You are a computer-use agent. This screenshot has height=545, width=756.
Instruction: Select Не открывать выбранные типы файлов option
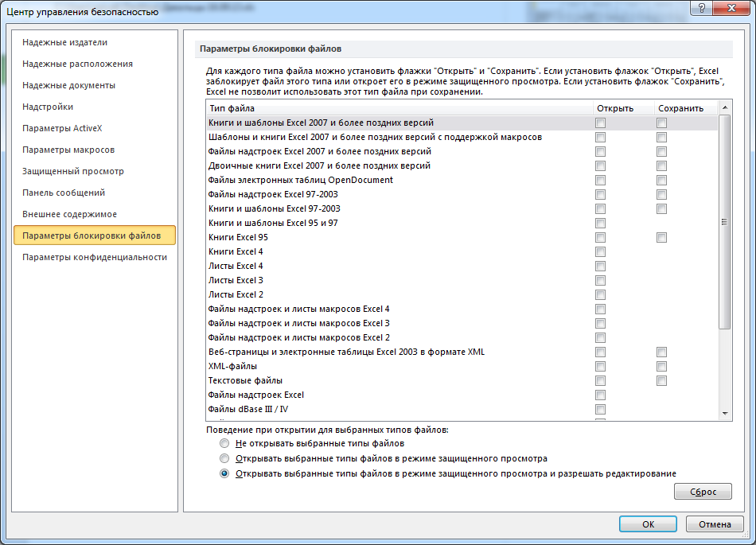pyautogui.click(x=224, y=443)
